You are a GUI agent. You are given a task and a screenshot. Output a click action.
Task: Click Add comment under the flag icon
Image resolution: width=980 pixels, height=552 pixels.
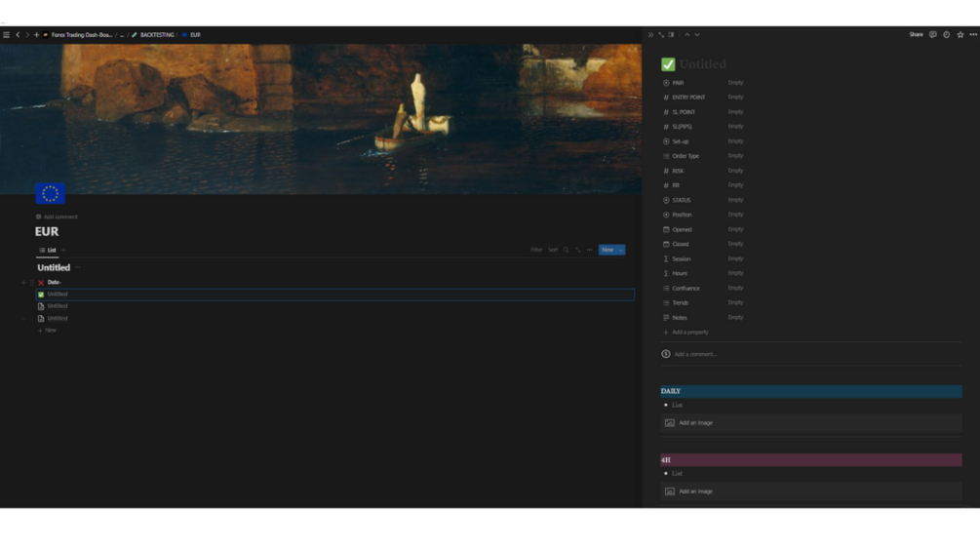(57, 217)
